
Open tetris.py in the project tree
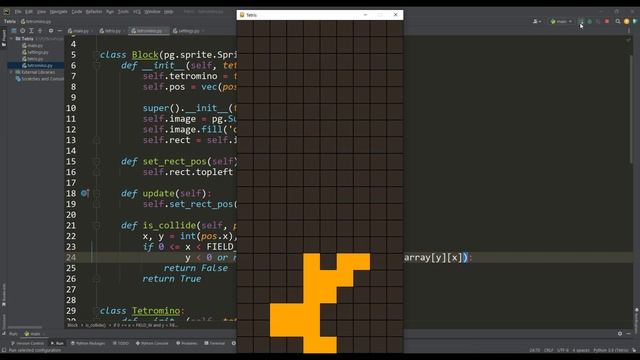pyautogui.click(x=33, y=59)
